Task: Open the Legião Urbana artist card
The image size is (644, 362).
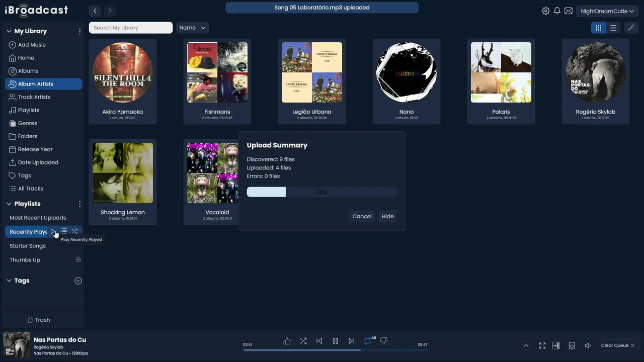Action: pyautogui.click(x=312, y=81)
